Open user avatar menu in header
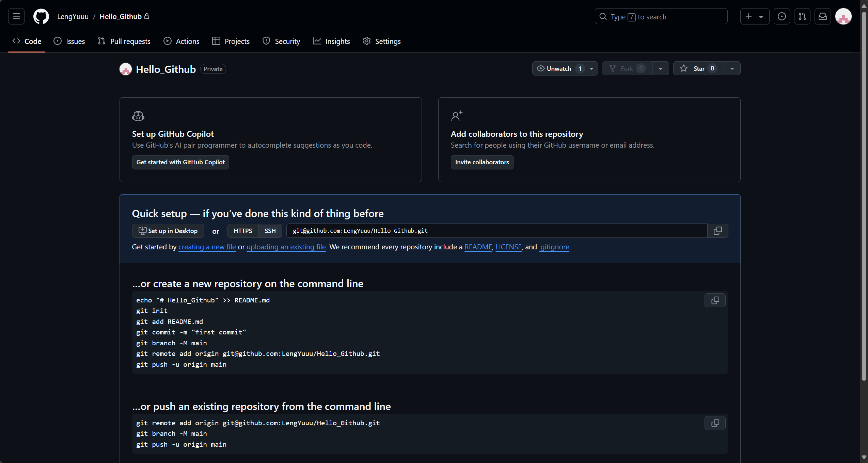The image size is (868, 463). pyautogui.click(x=843, y=16)
